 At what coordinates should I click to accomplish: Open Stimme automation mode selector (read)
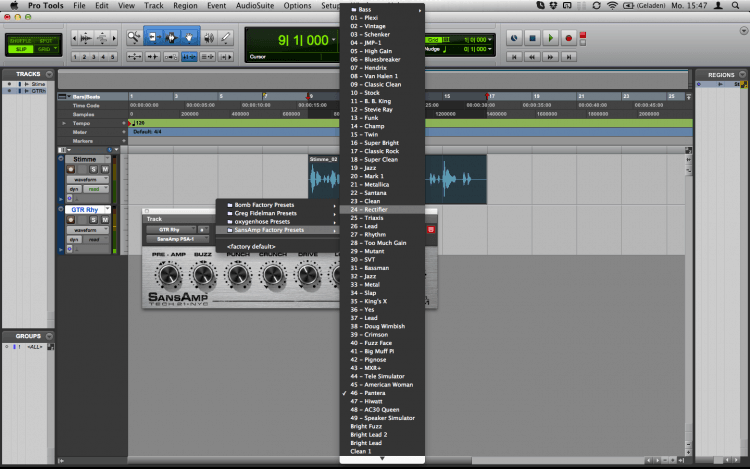coord(95,189)
